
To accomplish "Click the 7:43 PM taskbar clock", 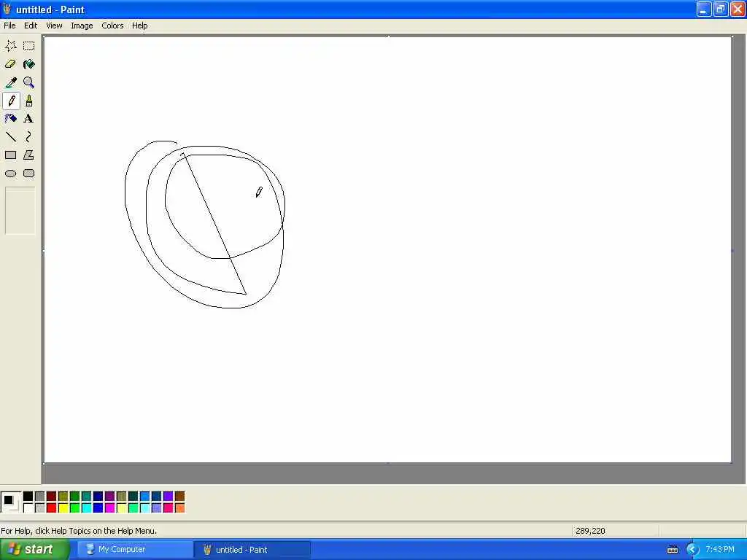I will tap(720, 550).
